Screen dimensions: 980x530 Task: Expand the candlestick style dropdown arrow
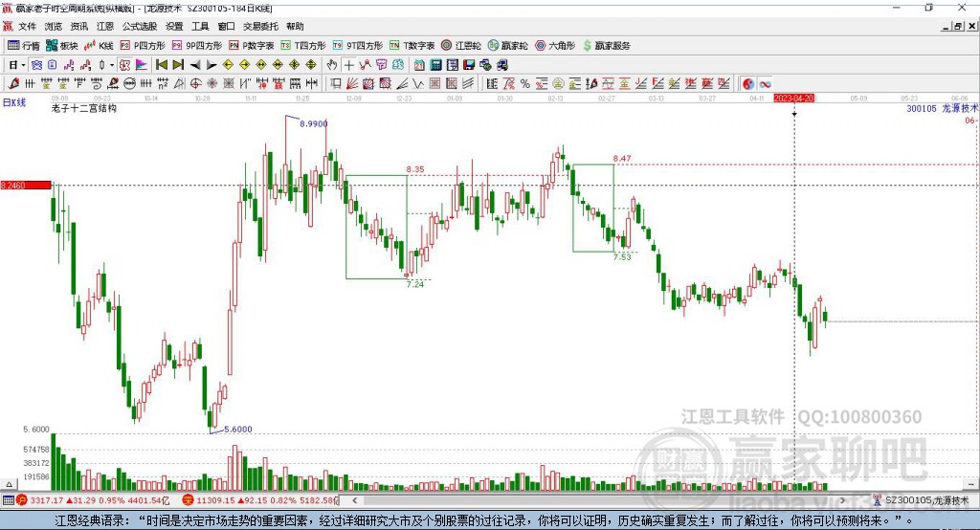coord(112,65)
